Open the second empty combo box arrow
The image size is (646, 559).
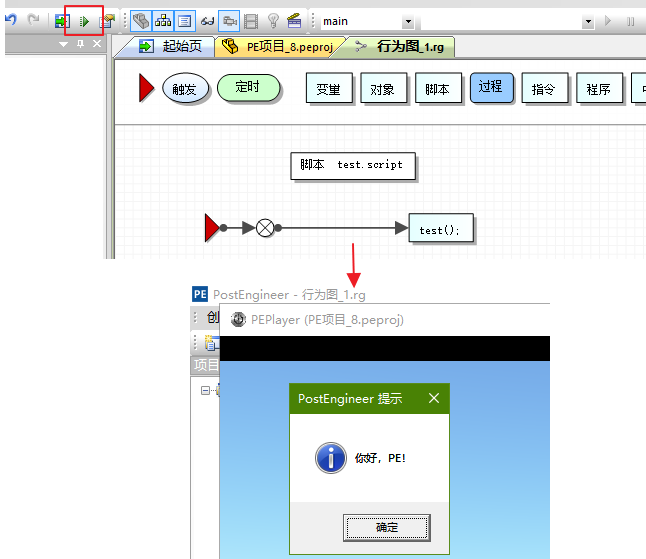tap(588, 21)
